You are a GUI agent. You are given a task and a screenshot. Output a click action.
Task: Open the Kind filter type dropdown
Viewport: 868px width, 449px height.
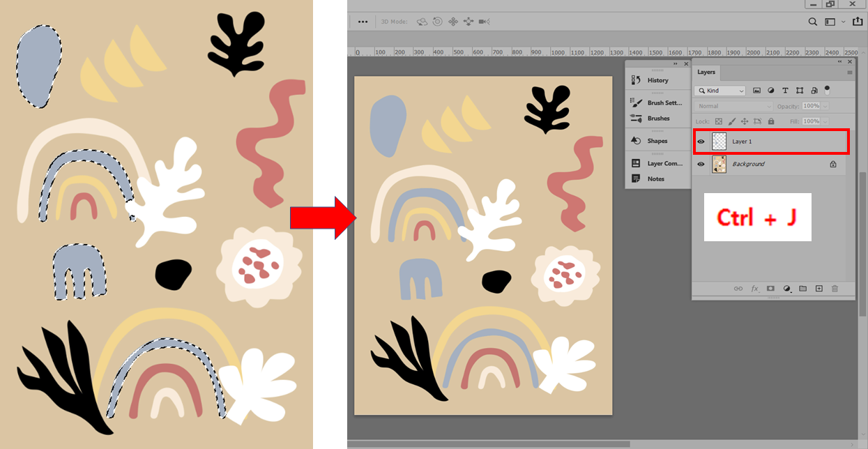tap(720, 91)
